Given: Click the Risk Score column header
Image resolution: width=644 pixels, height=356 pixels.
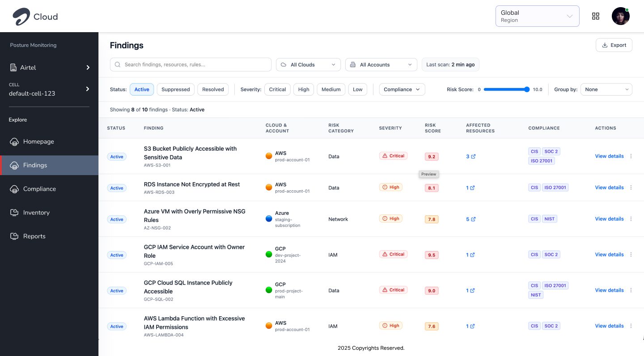Looking at the screenshot, I should pyautogui.click(x=433, y=128).
